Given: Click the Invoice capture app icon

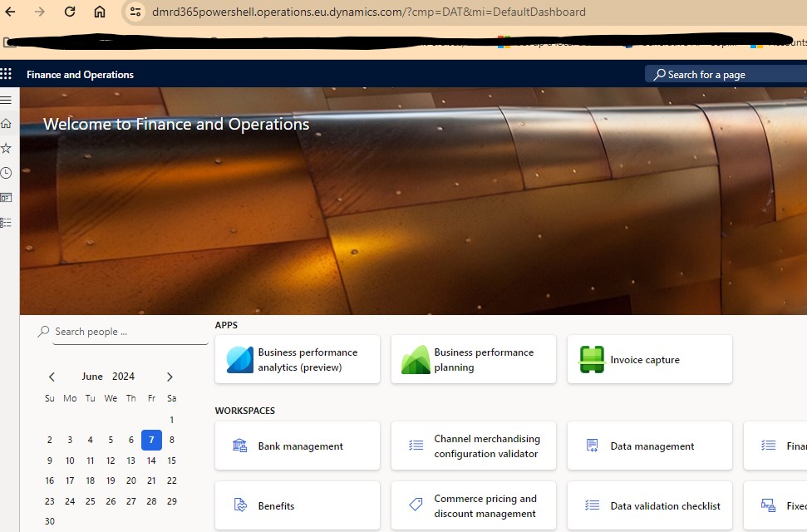Looking at the screenshot, I should (x=592, y=359).
